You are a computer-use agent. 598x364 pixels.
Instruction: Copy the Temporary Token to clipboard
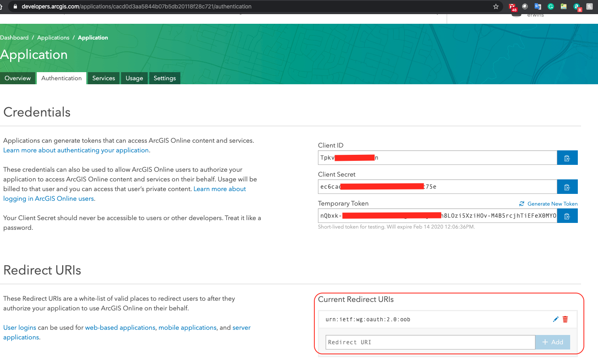[567, 216]
